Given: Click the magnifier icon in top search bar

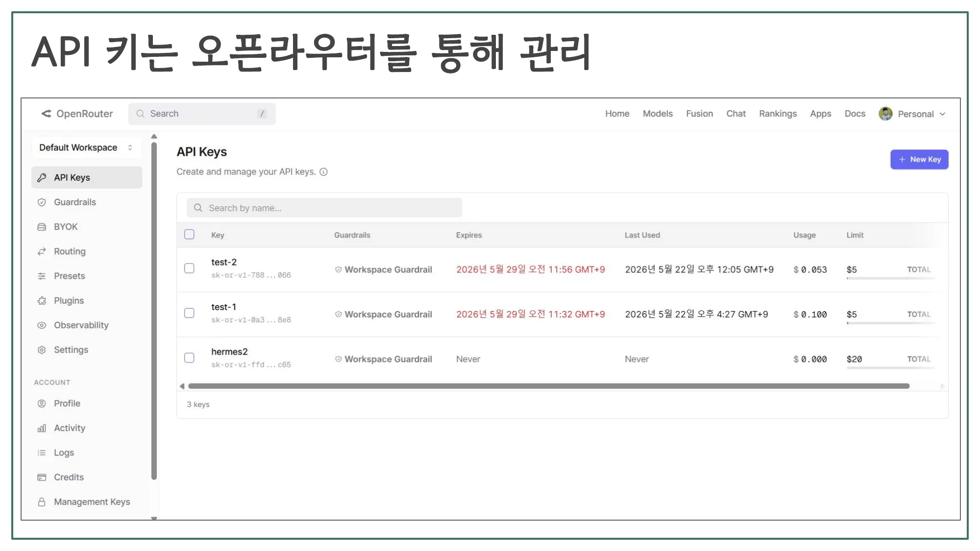Looking at the screenshot, I should 140,114.
